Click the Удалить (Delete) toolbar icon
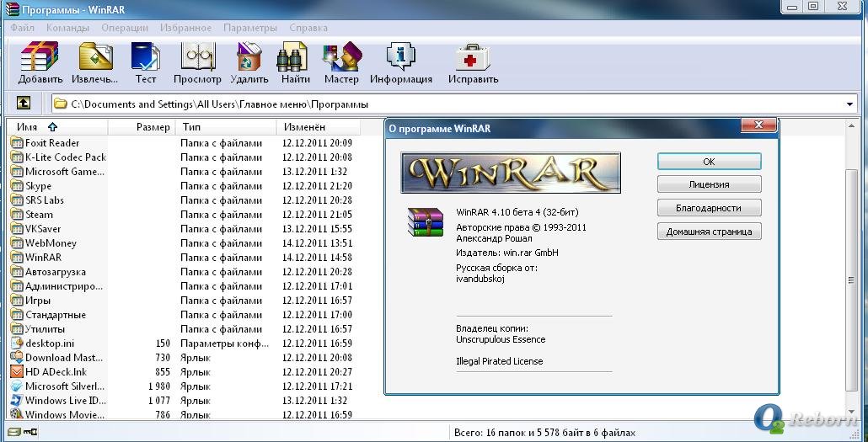868x442 pixels. pos(249,57)
